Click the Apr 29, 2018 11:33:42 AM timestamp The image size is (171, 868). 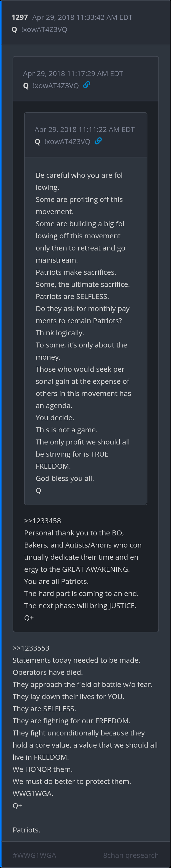click(82, 18)
